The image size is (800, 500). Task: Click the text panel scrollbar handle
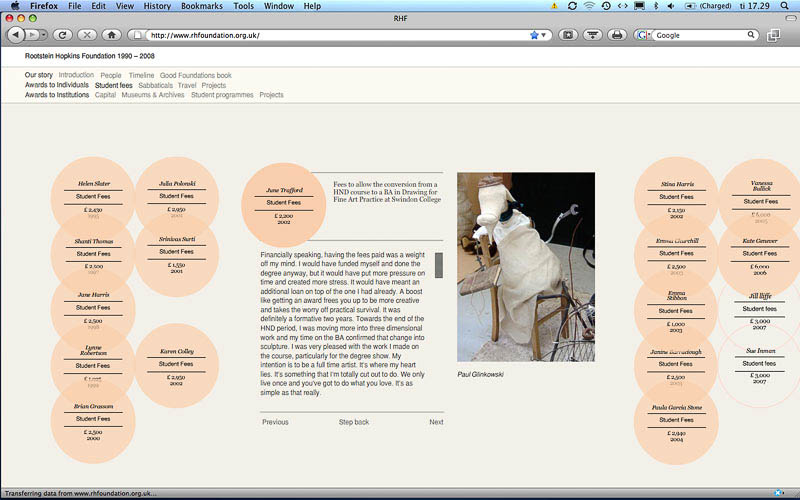[439, 265]
